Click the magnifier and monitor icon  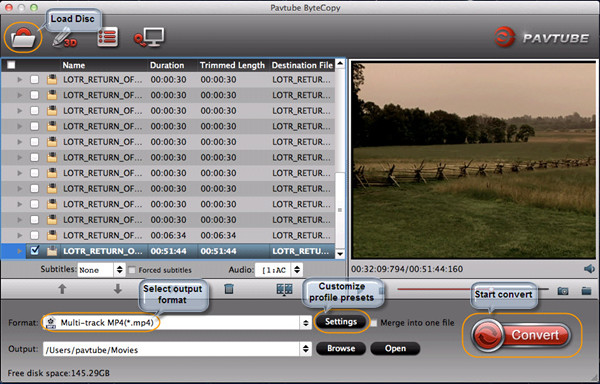click(149, 37)
